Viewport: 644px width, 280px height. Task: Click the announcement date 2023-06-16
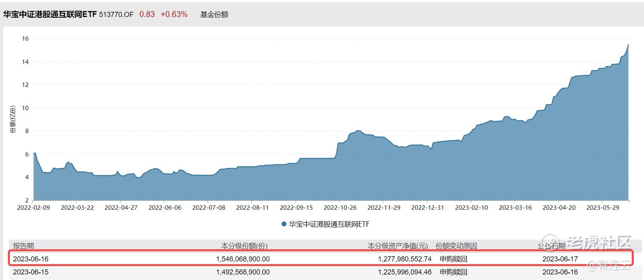tap(560, 272)
